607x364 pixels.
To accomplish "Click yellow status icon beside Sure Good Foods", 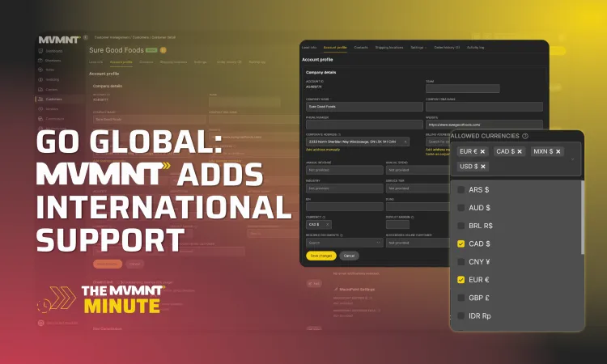I will 163,50.
